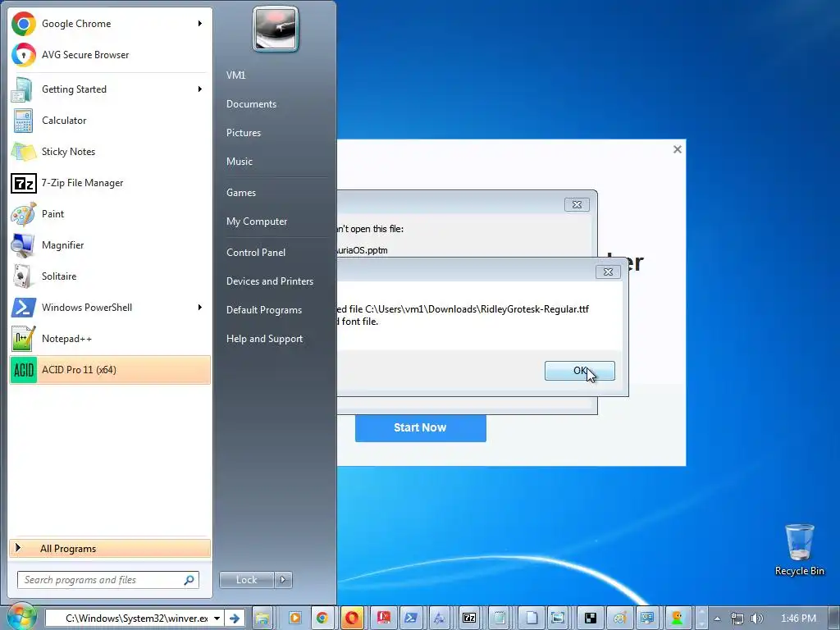Open PowerShell taskbar icon
This screenshot has width=840, height=630.
(411, 618)
